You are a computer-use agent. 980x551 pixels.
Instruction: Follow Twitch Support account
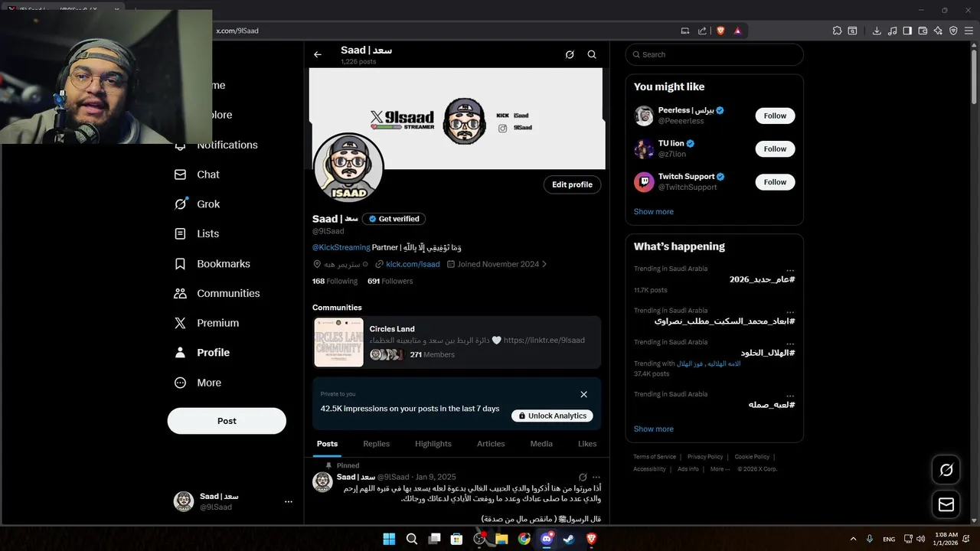(775, 181)
